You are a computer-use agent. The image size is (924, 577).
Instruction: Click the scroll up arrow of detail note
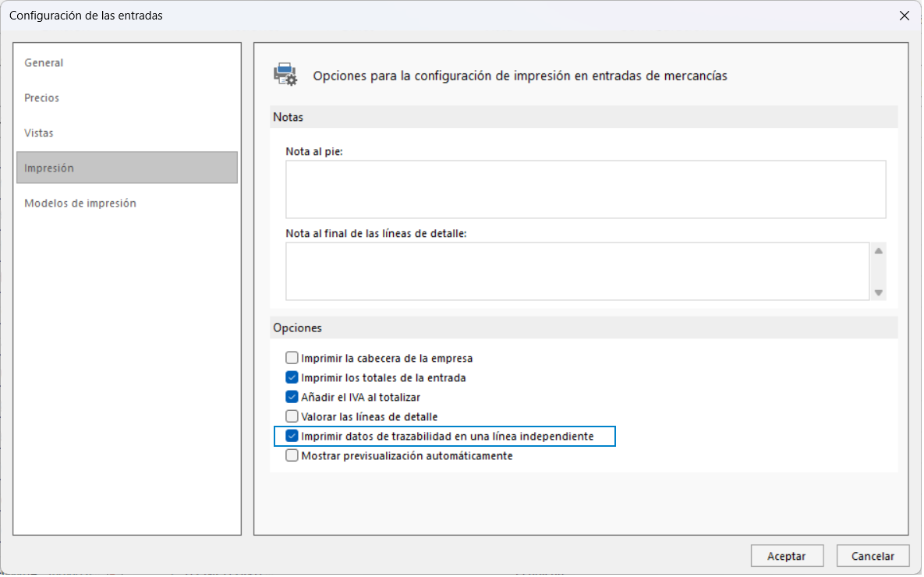[x=879, y=251]
